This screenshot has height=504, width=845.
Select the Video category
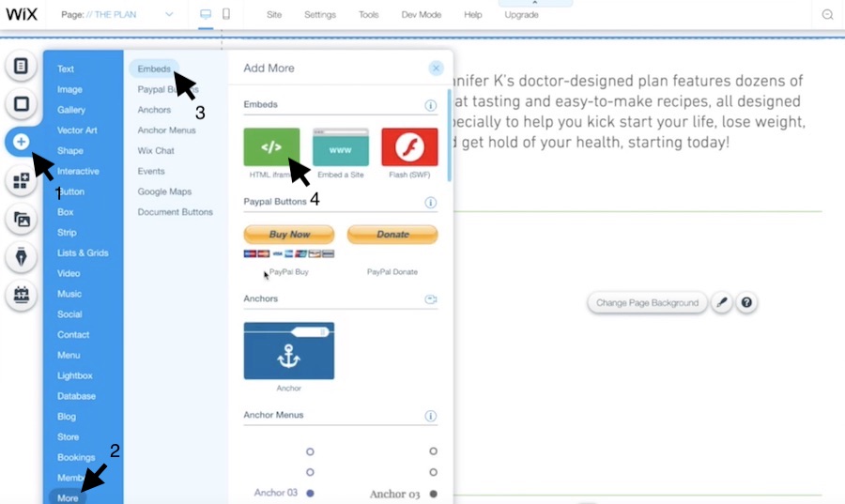69,273
